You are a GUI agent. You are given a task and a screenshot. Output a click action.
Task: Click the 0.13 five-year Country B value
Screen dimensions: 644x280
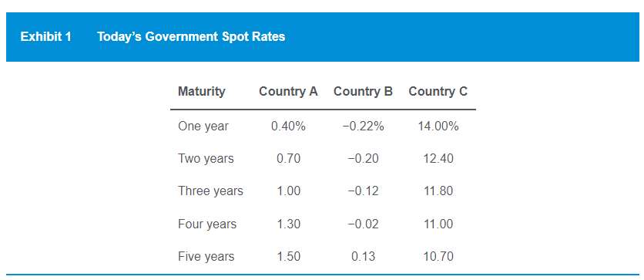click(363, 257)
